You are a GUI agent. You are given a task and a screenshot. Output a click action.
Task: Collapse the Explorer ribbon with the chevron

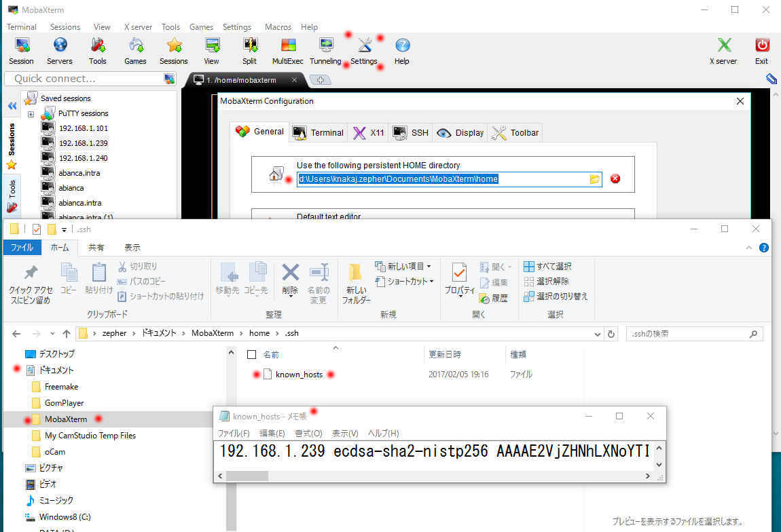pos(748,248)
